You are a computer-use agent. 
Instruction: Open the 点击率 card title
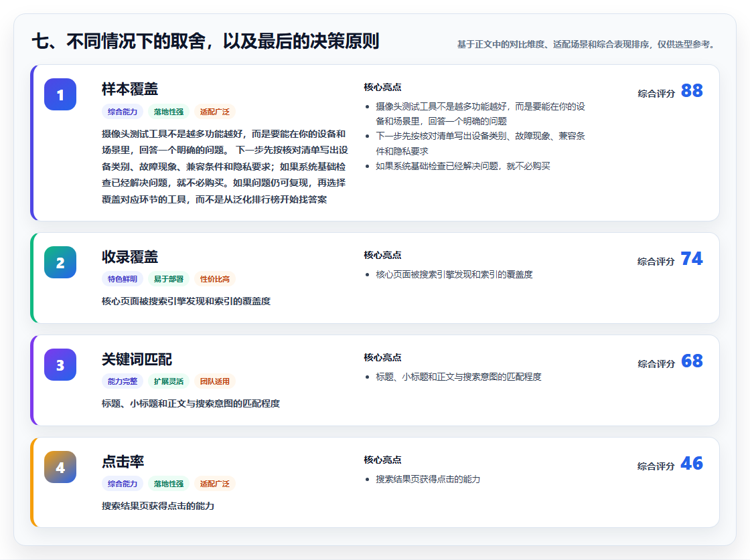tap(123, 462)
